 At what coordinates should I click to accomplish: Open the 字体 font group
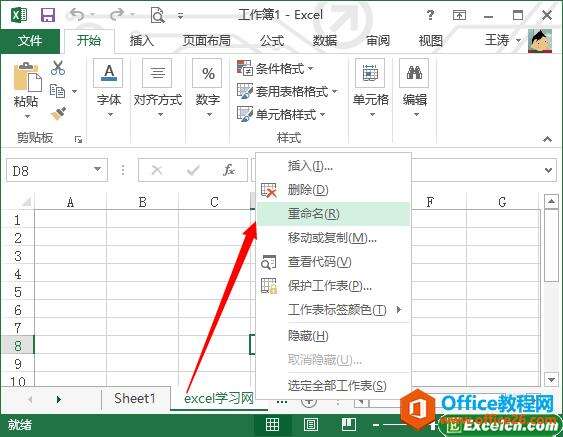click(109, 89)
